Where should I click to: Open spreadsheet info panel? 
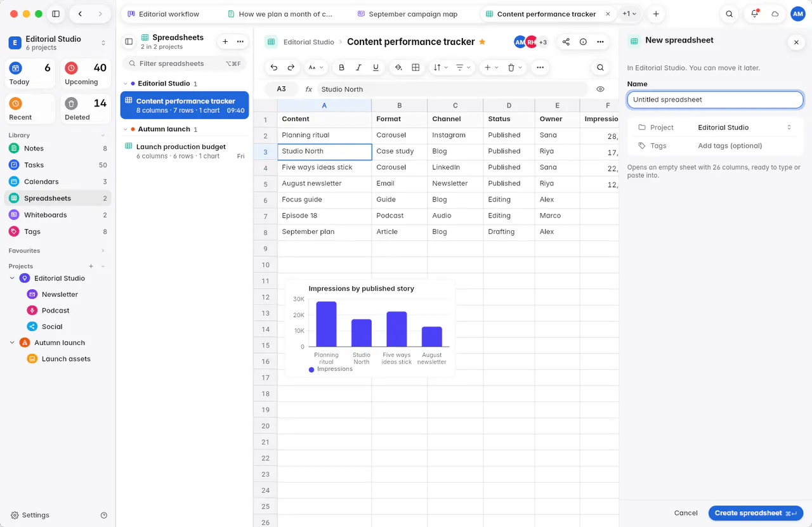click(583, 42)
